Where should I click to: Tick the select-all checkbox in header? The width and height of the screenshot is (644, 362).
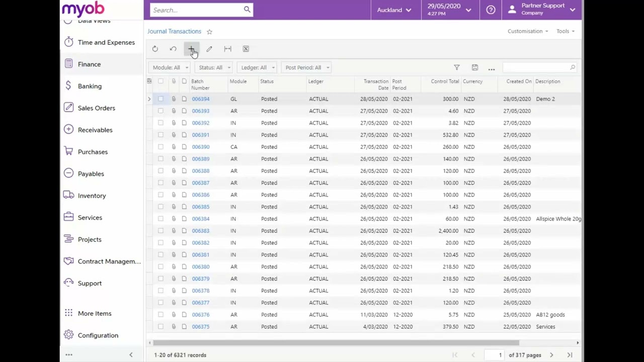pyautogui.click(x=160, y=81)
